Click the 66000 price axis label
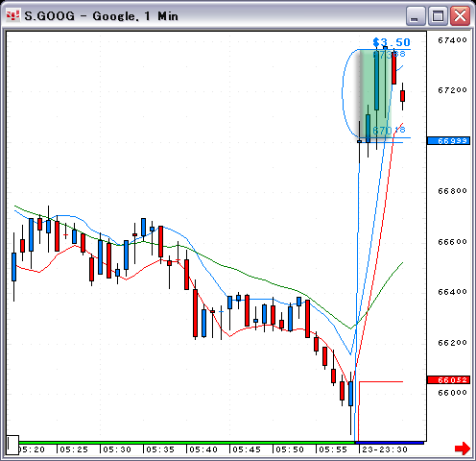This screenshot has width=476, height=461. pos(452,393)
